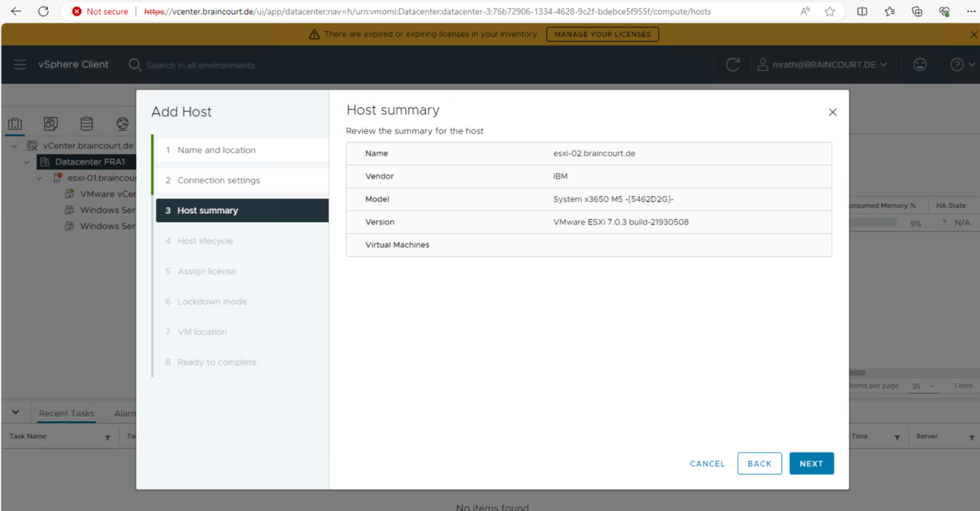The height and width of the screenshot is (511, 980).
Task: Click the NEXT button
Action: tap(811, 464)
